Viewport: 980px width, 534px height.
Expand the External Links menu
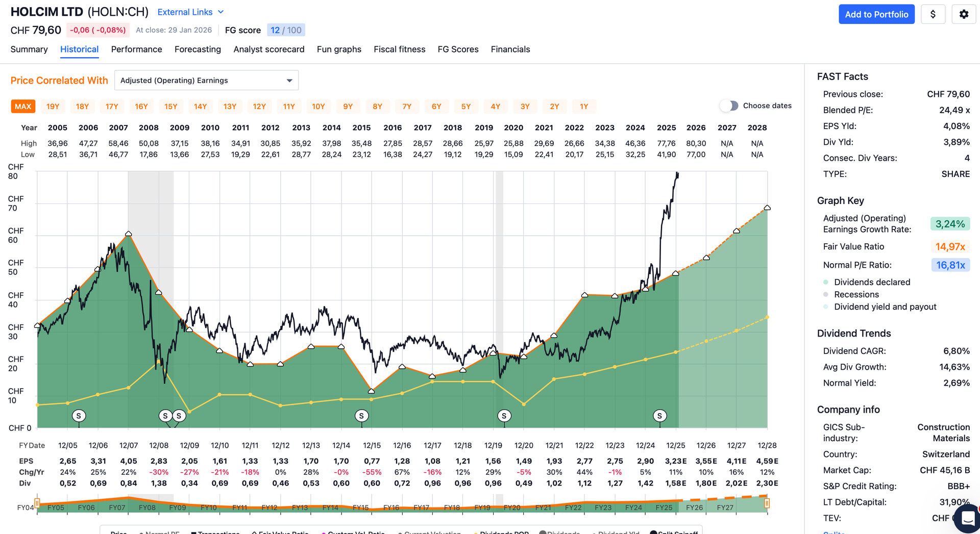[x=190, y=12]
